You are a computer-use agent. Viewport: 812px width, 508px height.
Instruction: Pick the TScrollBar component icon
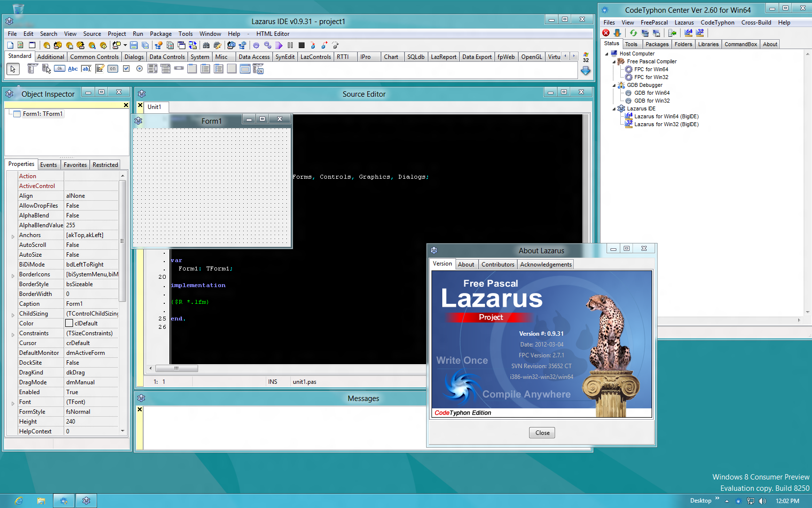[179, 69]
